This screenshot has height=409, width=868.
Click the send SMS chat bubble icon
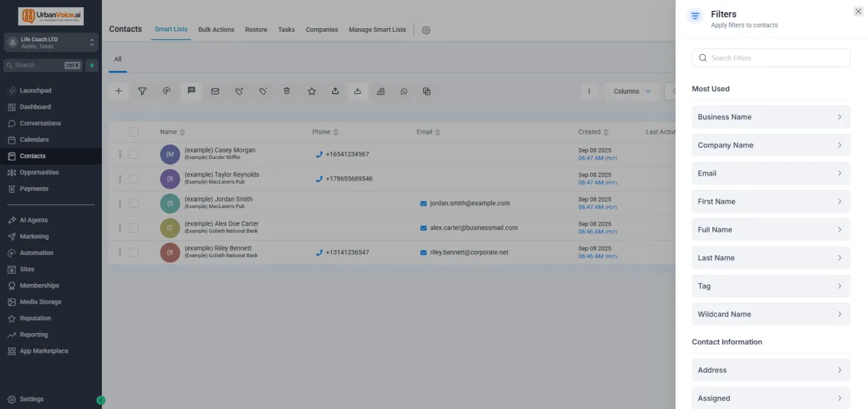pos(191,91)
